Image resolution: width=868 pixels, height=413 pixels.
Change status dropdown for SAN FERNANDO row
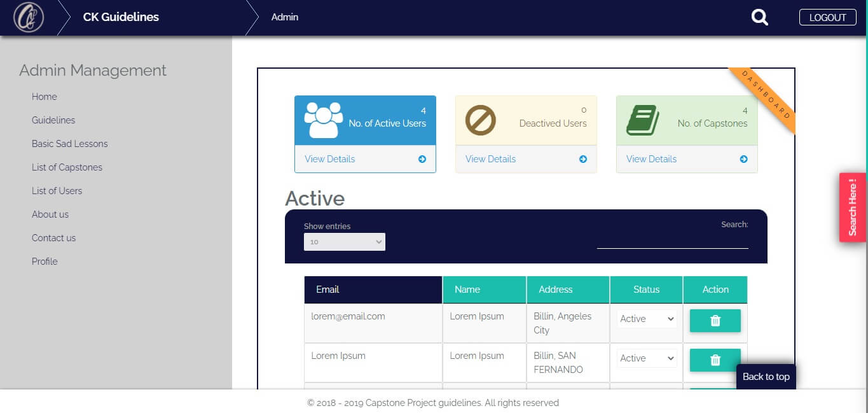[646, 358]
